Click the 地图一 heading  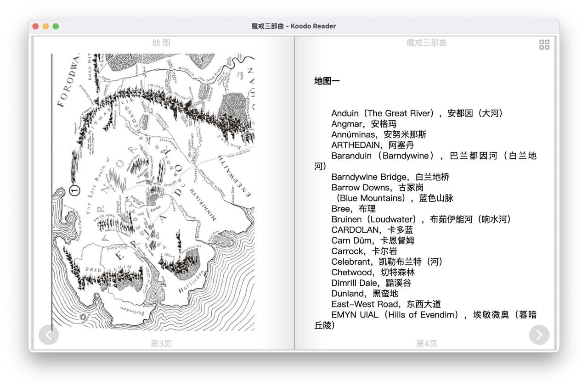(x=327, y=81)
